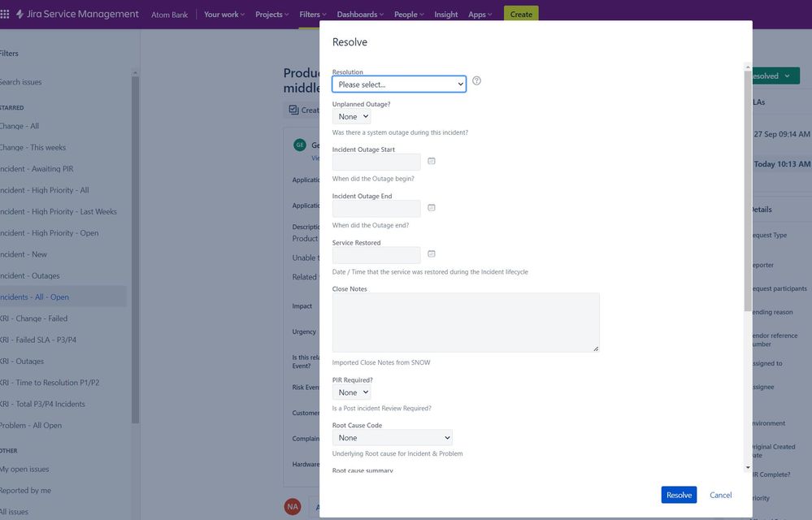Expand the People menu
812x520 pixels.
[x=409, y=15]
